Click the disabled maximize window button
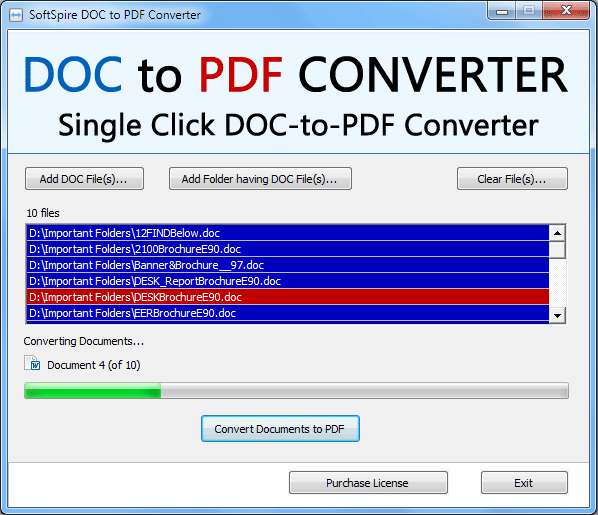Viewport: 598px width, 515px height. point(529,11)
